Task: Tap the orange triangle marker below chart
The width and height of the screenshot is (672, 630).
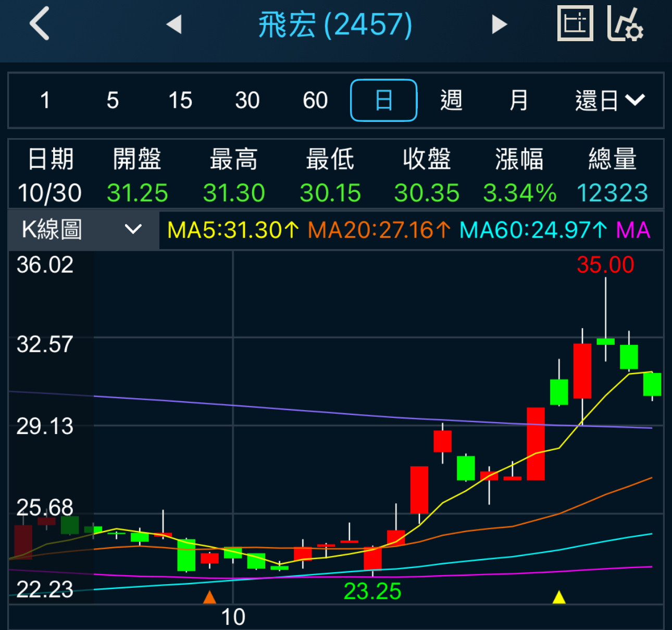Action: [x=209, y=597]
